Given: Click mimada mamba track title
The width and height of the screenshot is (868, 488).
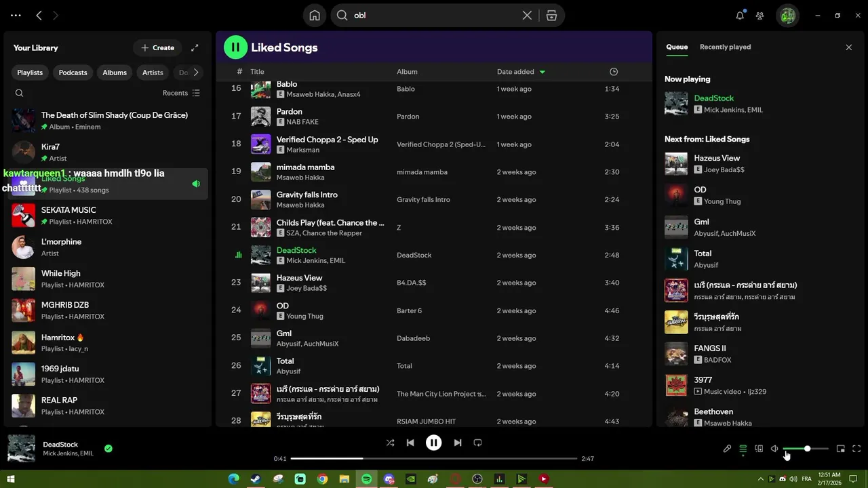Looking at the screenshot, I should [x=305, y=167].
